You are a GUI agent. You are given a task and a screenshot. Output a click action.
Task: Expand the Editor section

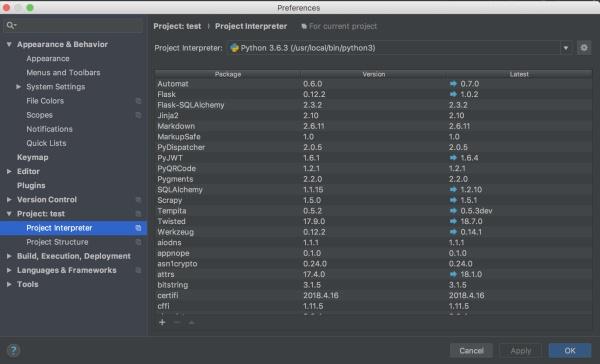[9, 171]
